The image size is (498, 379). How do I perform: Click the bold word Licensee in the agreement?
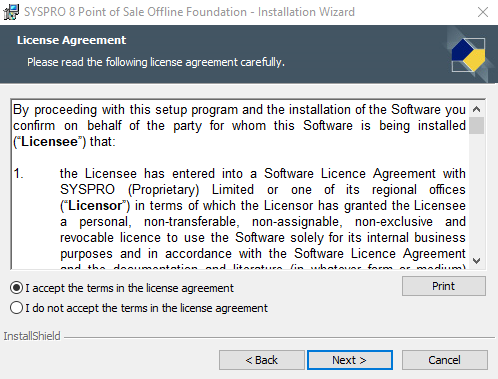click(49, 142)
